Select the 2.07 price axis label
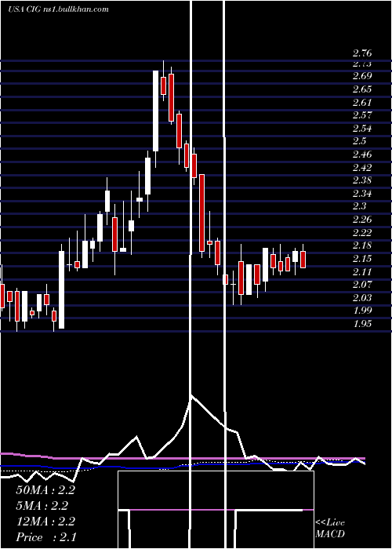The image size is (392, 549). (362, 285)
